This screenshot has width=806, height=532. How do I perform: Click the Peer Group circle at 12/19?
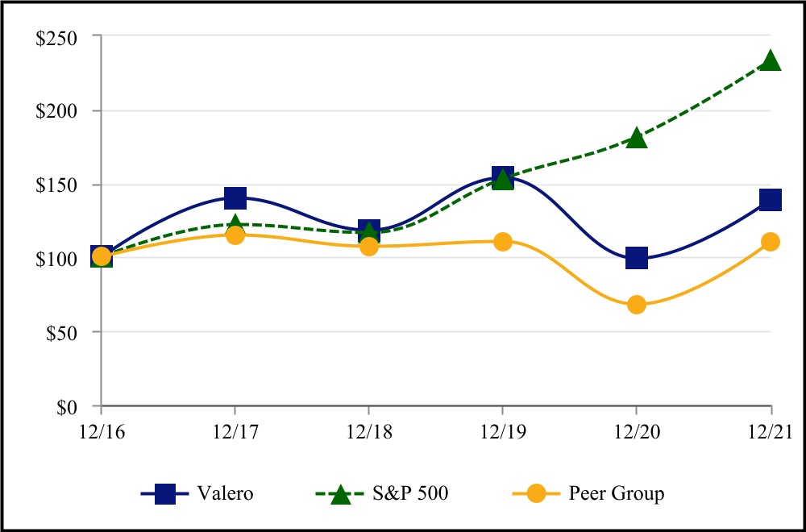[503, 242]
